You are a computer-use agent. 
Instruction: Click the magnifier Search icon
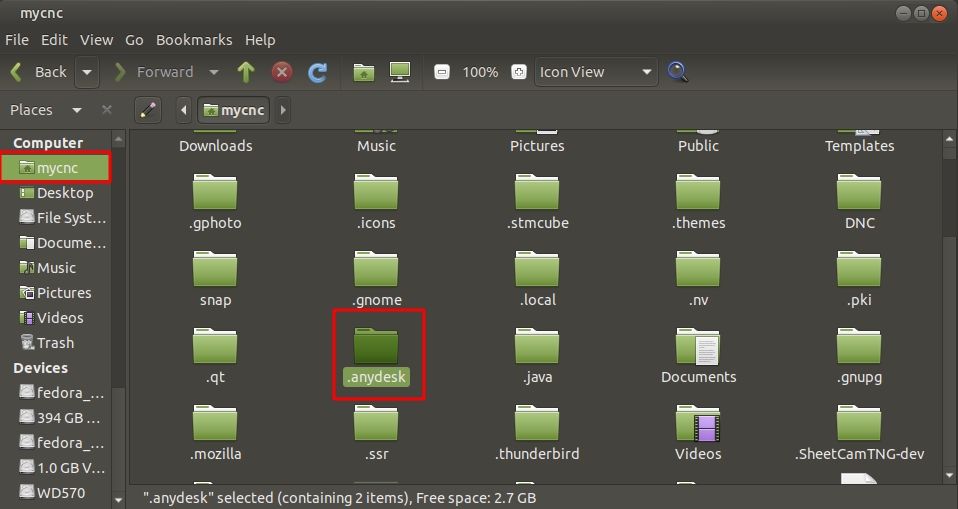click(678, 72)
